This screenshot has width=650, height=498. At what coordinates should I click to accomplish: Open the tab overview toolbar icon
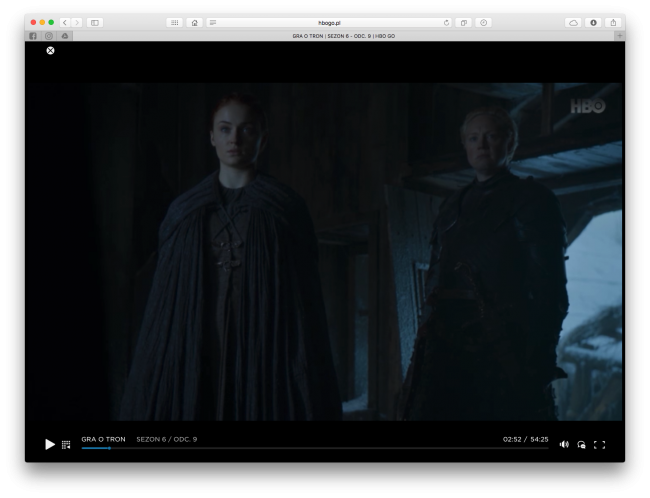pyautogui.click(x=463, y=22)
